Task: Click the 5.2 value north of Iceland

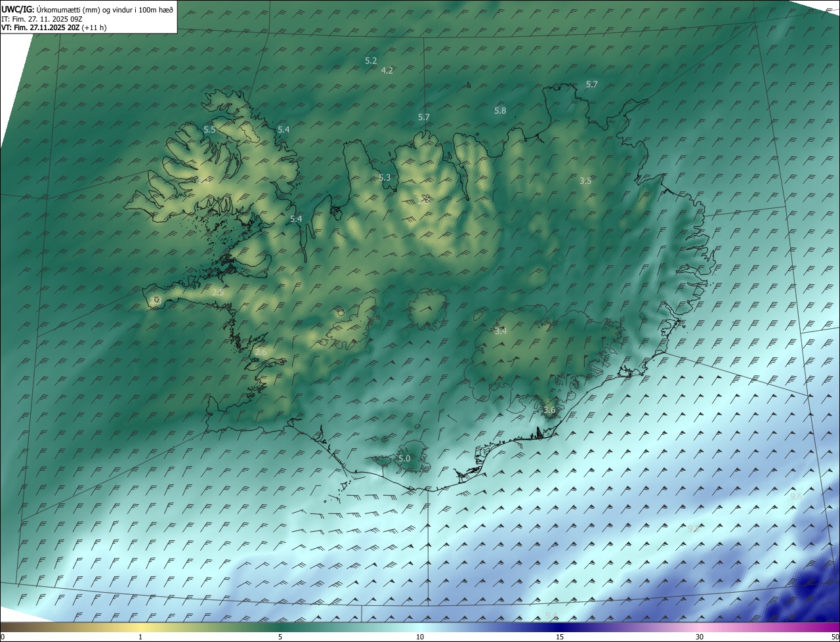Action: tap(371, 60)
